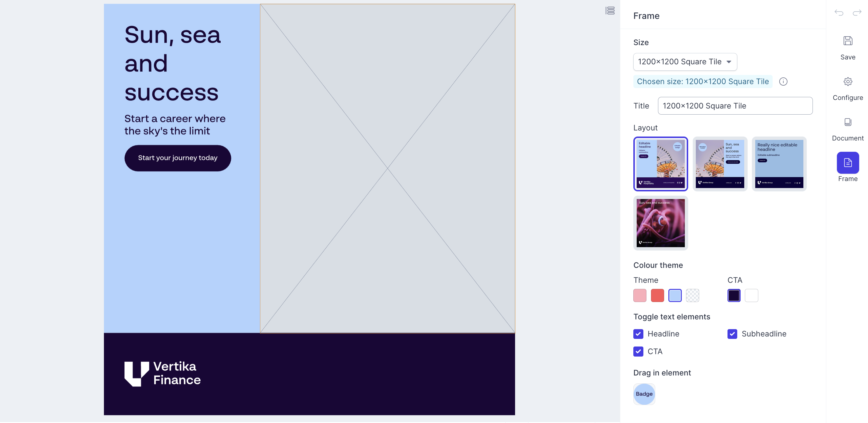Image resolution: width=868 pixels, height=423 pixels.
Task: Select the 'Really nice editable headline' layout
Action: [779, 164]
